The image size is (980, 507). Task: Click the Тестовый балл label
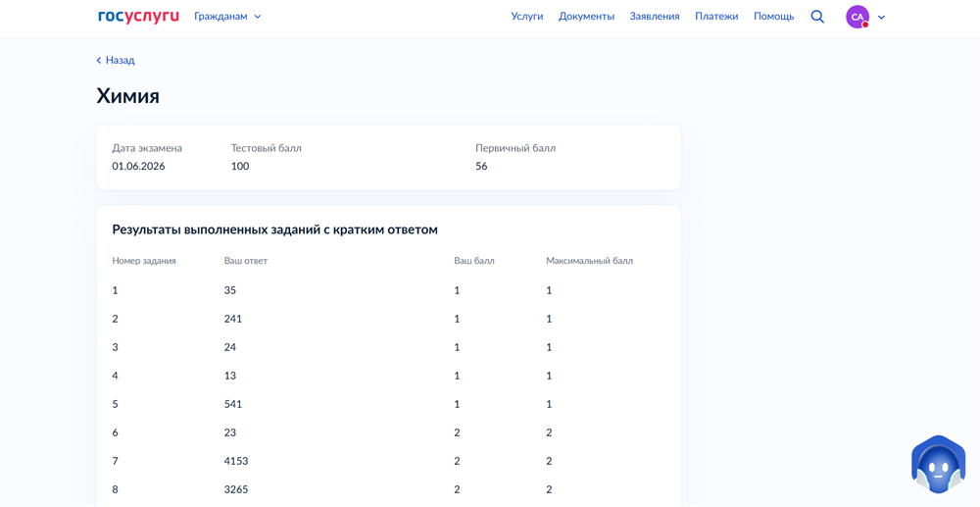[267, 148]
